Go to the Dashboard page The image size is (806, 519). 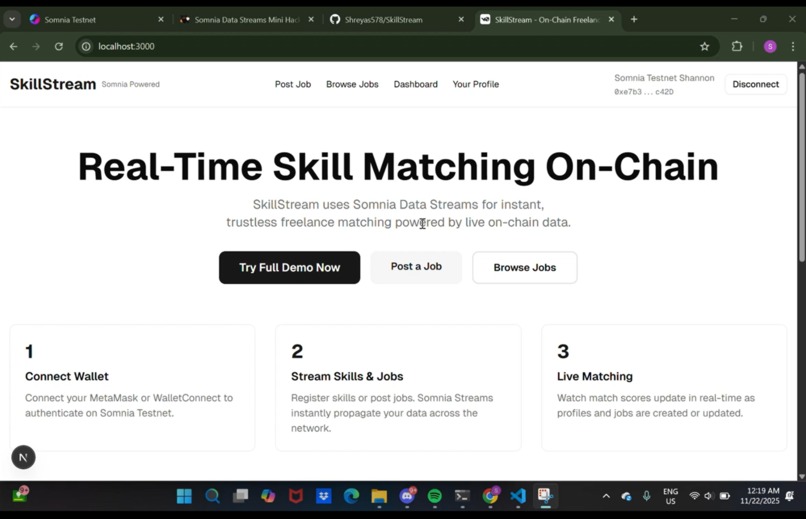pos(415,84)
